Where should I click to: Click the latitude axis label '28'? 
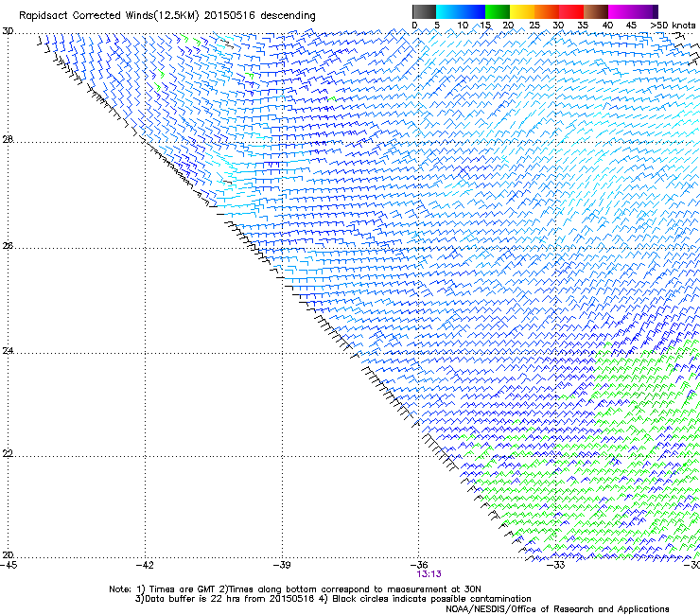click(8, 140)
